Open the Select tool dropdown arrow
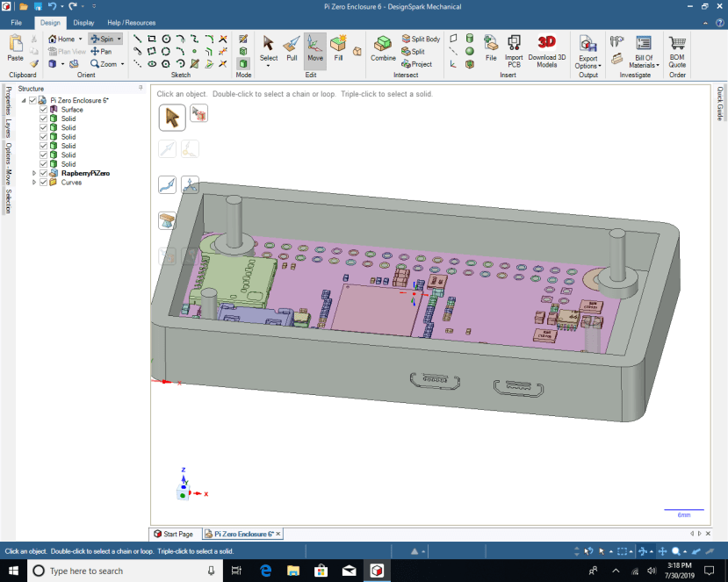Image resolution: width=728 pixels, height=582 pixels. pos(269,66)
